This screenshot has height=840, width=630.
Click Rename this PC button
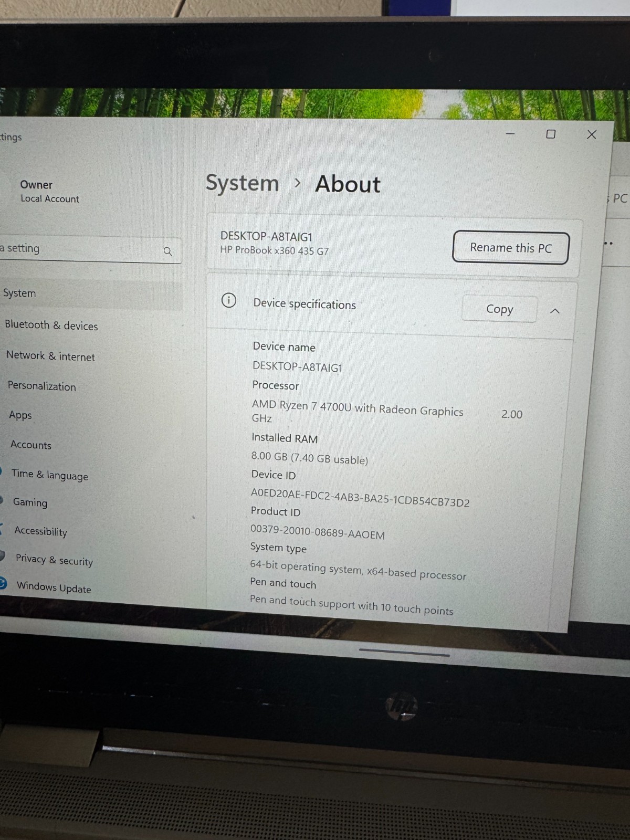click(511, 247)
